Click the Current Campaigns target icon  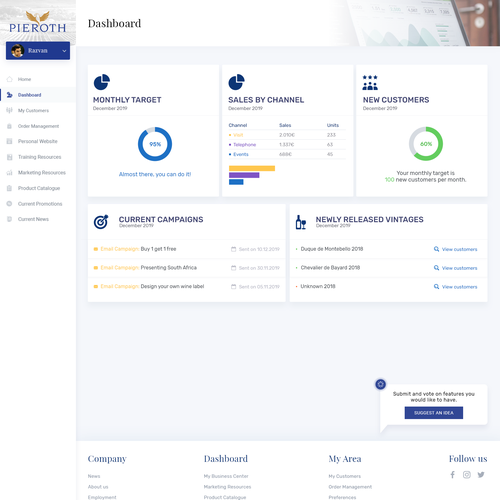click(101, 222)
